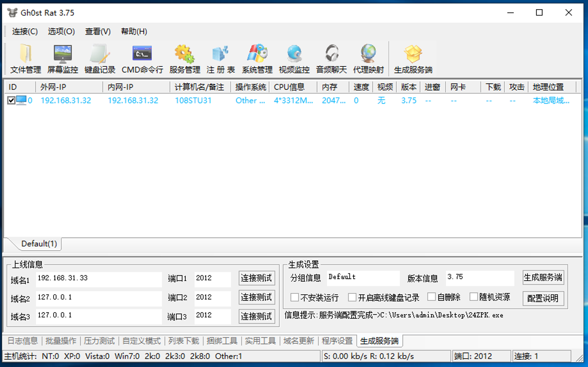Image resolution: width=588 pixels, height=367 pixels.
Task: Click the 端口1 port field
Action: (212, 279)
